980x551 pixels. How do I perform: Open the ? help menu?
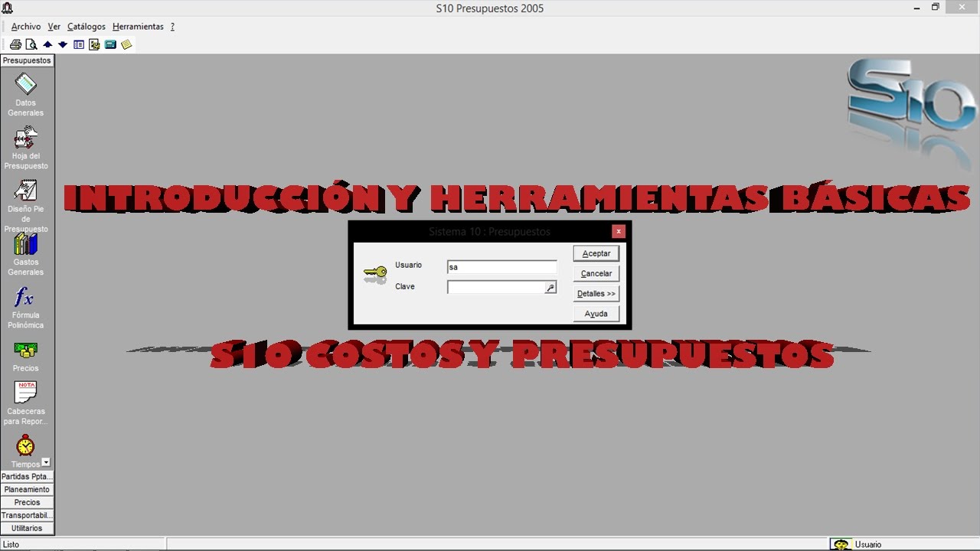coord(172,27)
